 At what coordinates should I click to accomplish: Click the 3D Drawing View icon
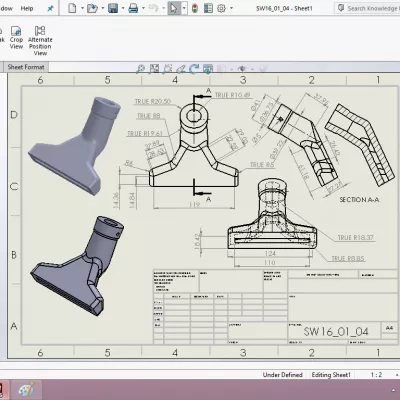point(208,69)
